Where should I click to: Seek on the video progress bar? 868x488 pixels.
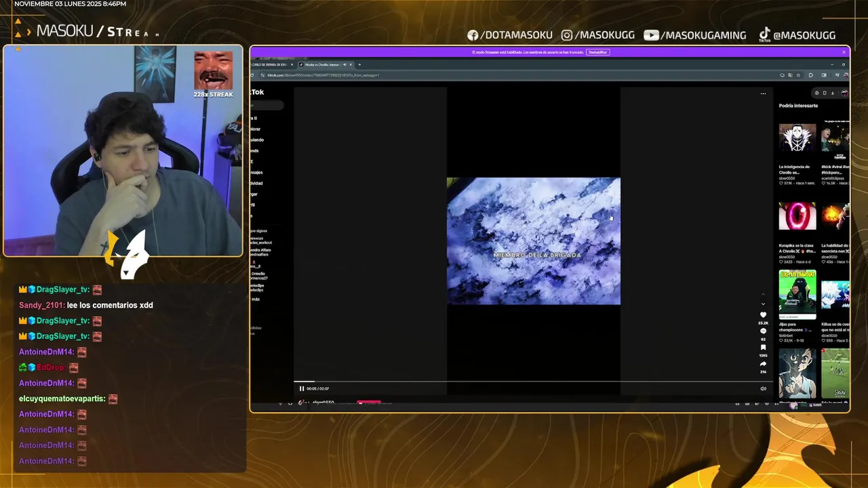click(x=532, y=382)
